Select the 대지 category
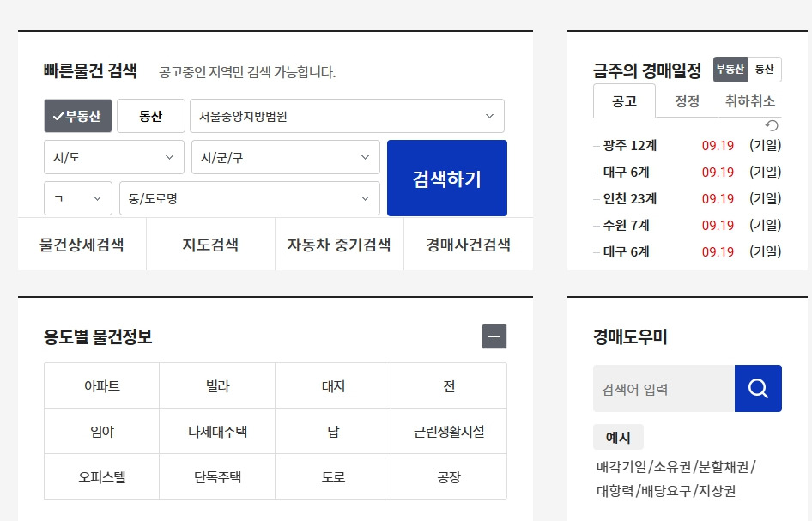This screenshot has width=812, height=521. [333, 386]
